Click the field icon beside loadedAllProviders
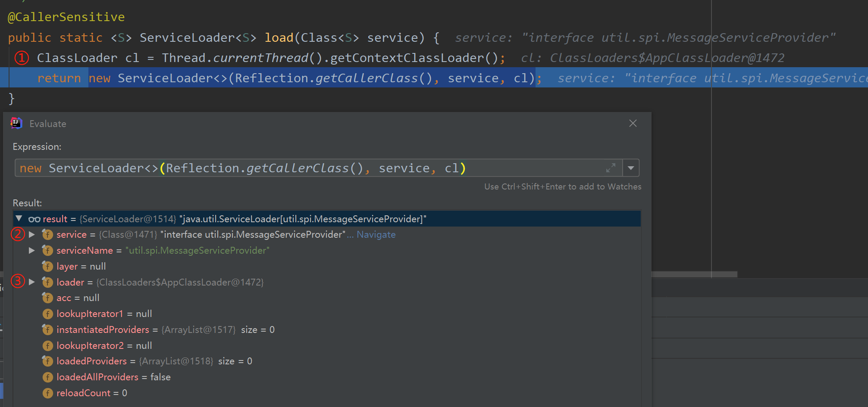 [47, 377]
